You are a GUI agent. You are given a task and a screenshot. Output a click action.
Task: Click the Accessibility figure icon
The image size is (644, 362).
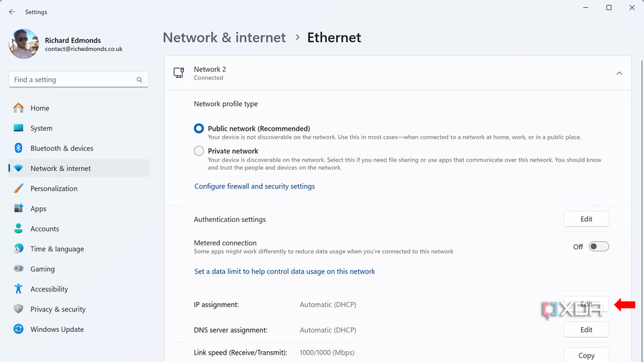[19, 289]
